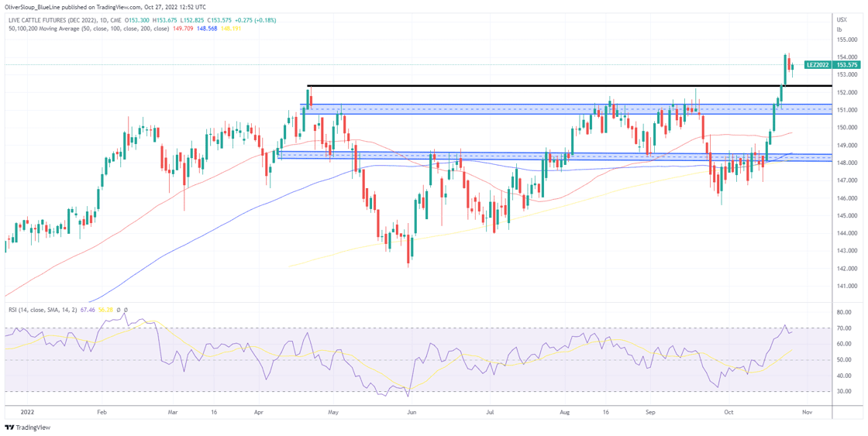The width and height of the screenshot is (868, 436).
Task: Click the 'Oct' time axis label
Action: coord(728,413)
